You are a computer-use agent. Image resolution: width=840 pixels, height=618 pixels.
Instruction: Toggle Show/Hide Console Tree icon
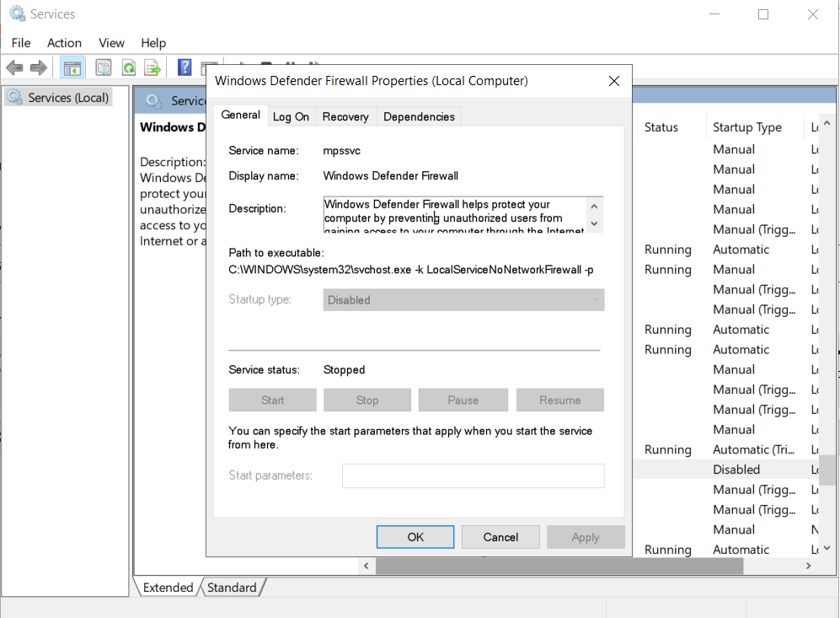click(72, 68)
